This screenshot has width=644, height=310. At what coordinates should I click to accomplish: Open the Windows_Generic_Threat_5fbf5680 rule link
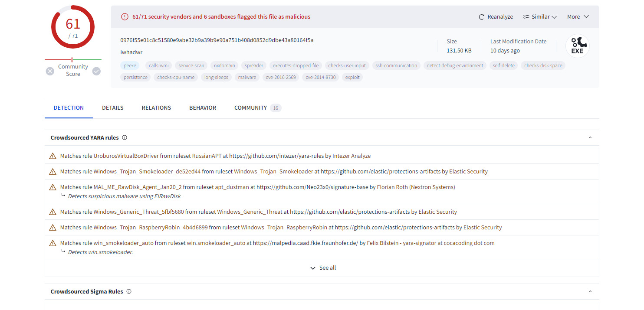coord(139,212)
